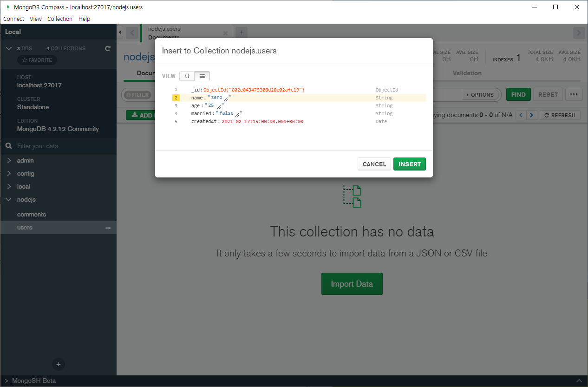Click the previous tab arrow
Viewport: 588px width, 387px height.
(132, 33)
